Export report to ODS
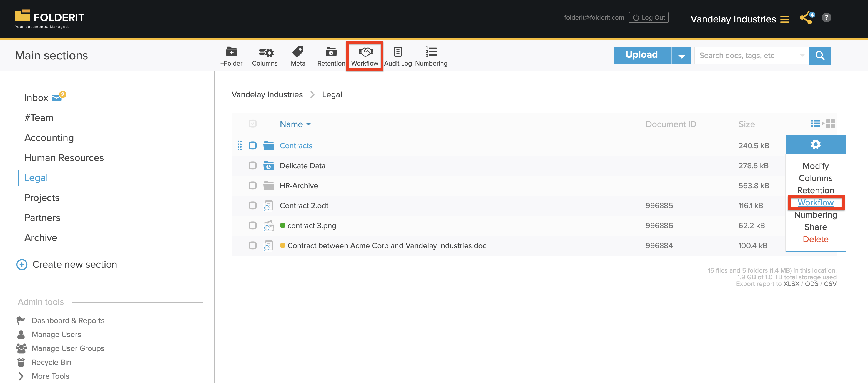 pyautogui.click(x=811, y=284)
